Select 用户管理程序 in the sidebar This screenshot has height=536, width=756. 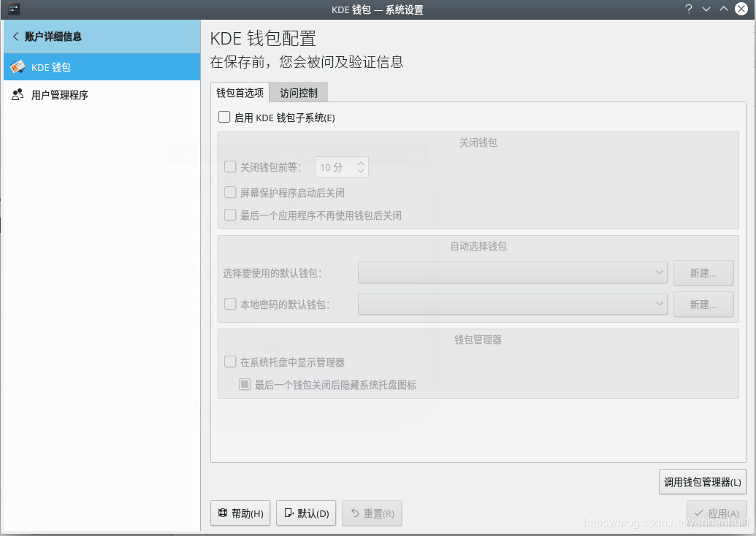click(102, 95)
